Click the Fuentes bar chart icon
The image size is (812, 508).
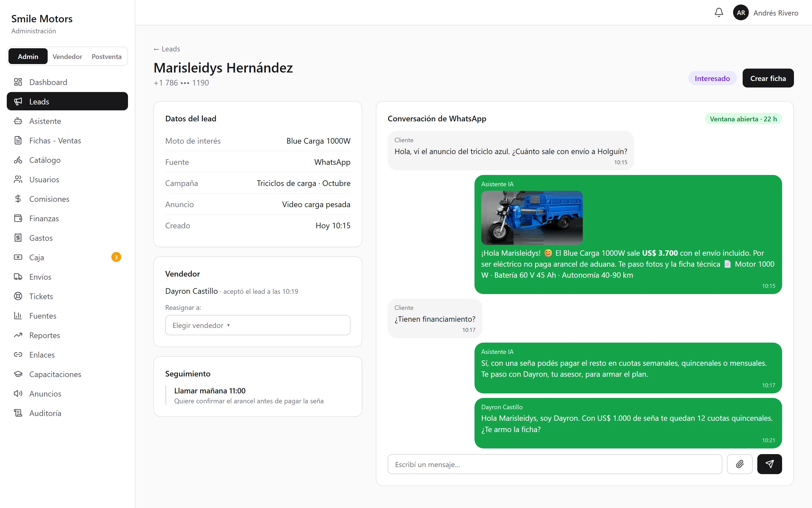[x=18, y=316]
